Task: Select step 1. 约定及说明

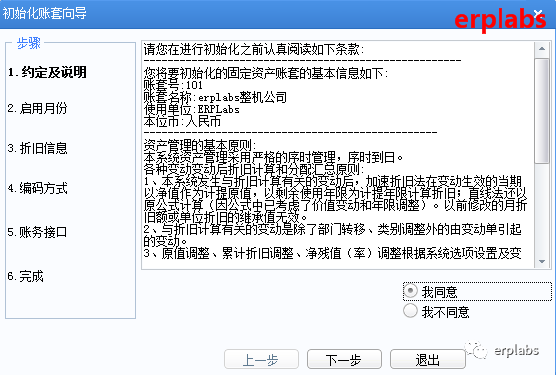Action: (x=47, y=72)
